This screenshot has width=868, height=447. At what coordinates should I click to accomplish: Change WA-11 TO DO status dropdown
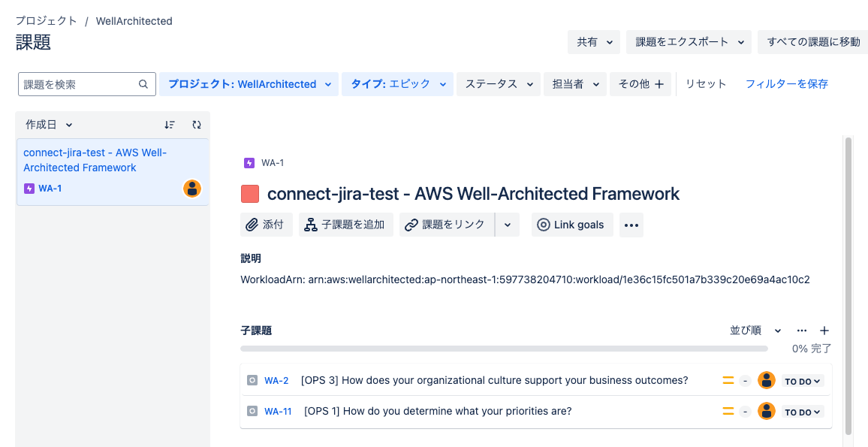tap(803, 412)
